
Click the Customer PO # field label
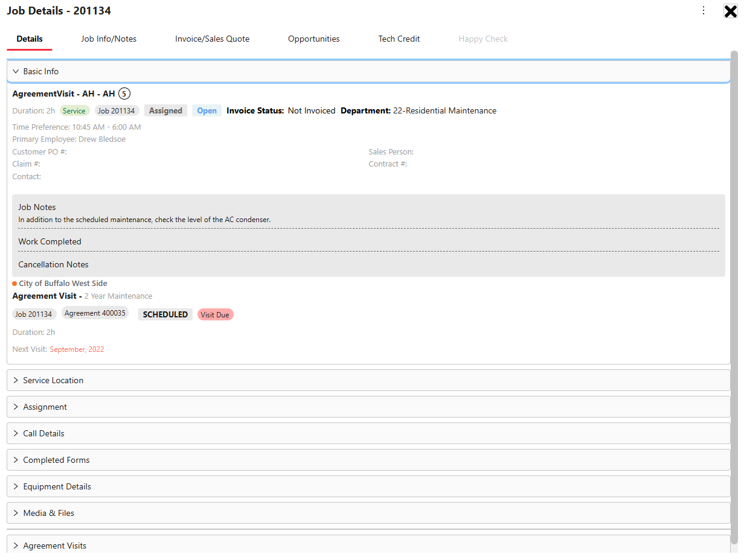click(39, 152)
